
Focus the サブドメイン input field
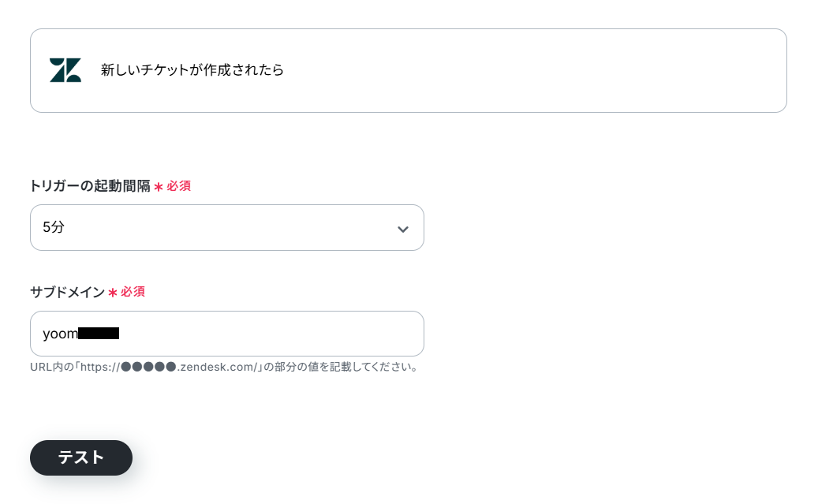[227, 334]
